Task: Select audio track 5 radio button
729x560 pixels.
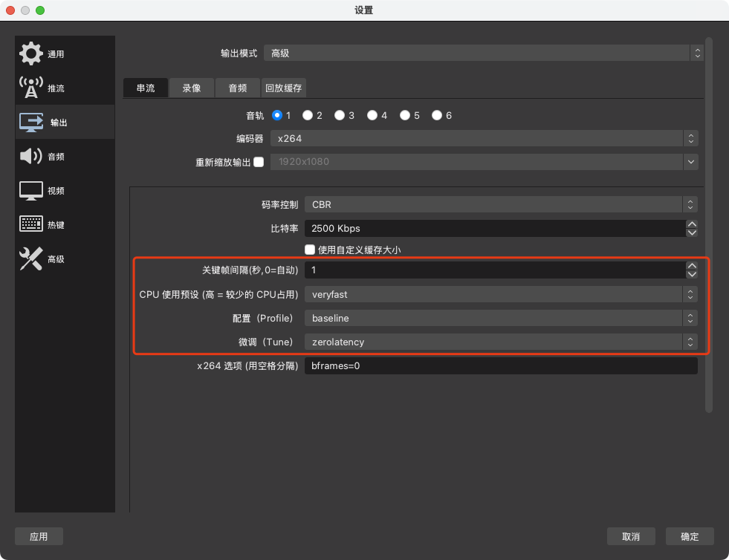Action: 405,115
